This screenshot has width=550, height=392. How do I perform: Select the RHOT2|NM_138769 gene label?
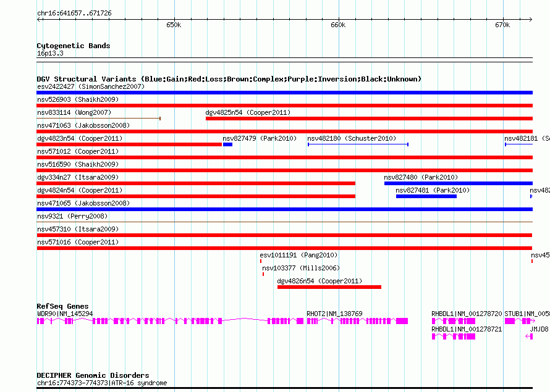[334, 314]
